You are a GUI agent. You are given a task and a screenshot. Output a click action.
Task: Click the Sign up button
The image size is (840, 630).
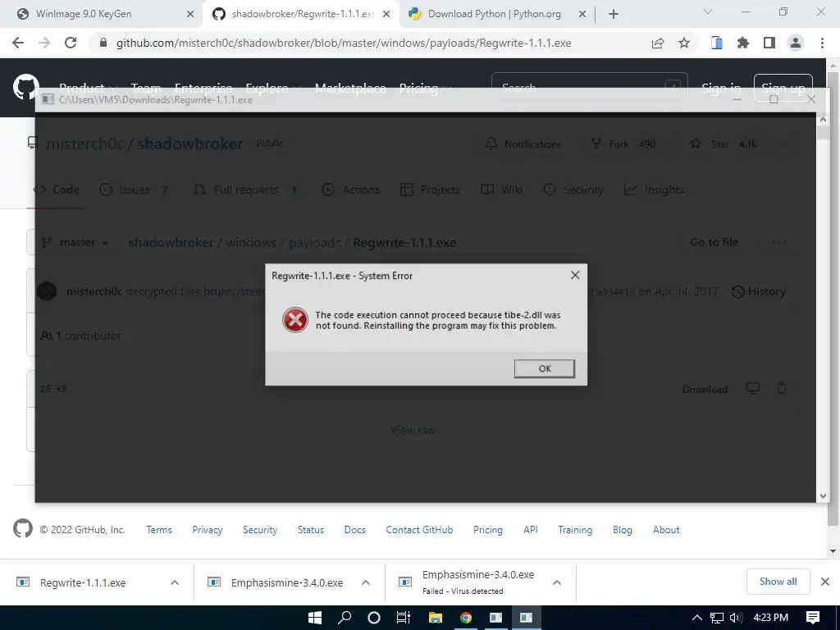pyautogui.click(x=783, y=87)
